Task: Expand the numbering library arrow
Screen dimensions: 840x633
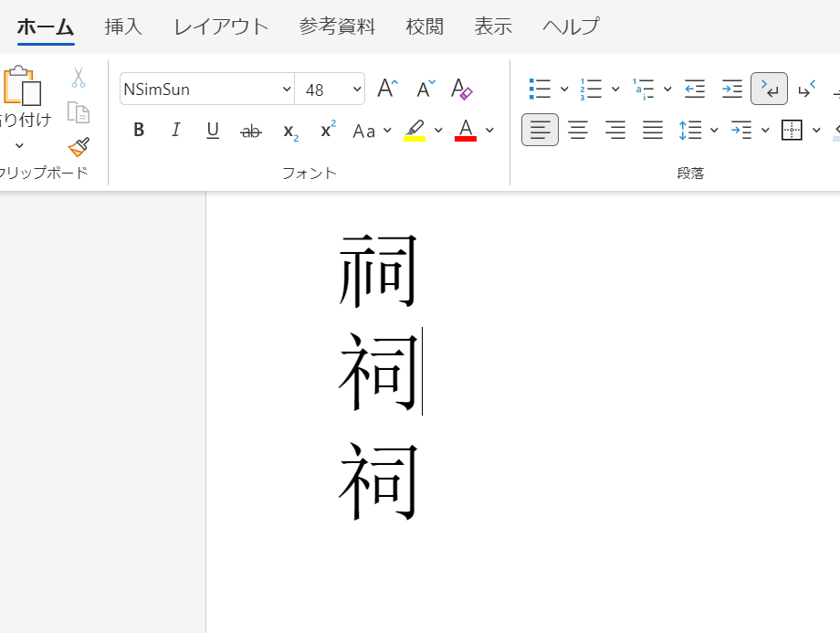Action: click(615, 89)
